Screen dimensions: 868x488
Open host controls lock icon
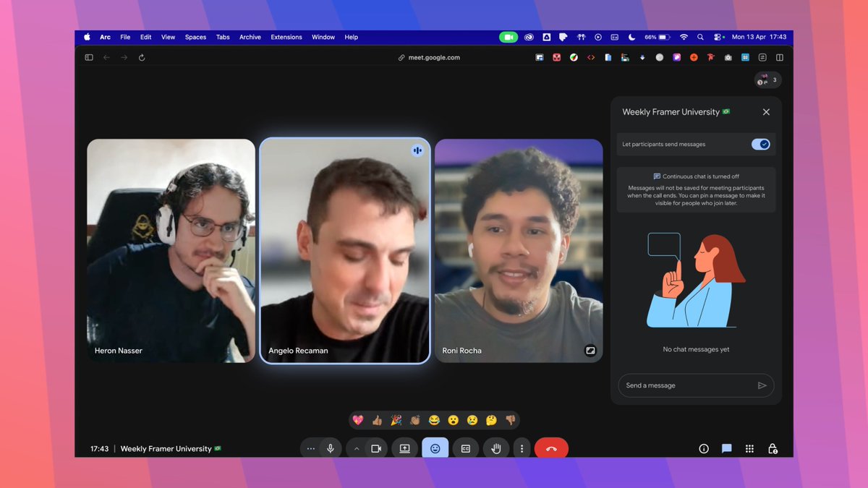click(773, 448)
